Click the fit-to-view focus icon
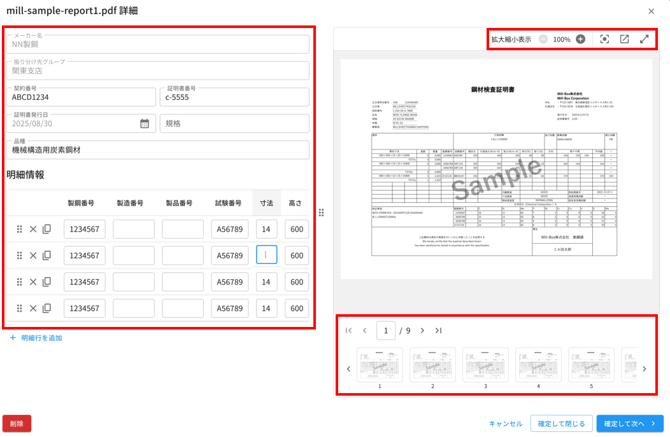Image resolution: width=670 pixels, height=437 pixels. (604, 40)
